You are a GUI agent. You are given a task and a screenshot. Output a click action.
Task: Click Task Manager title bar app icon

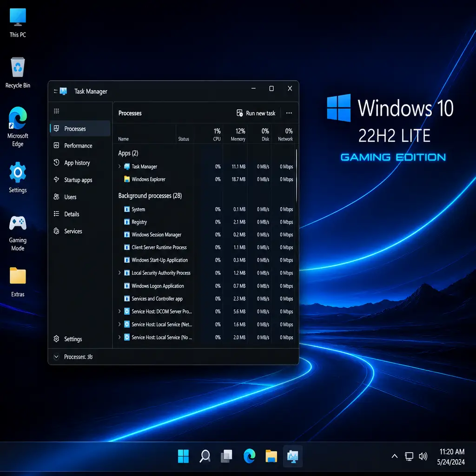[63, 91]
